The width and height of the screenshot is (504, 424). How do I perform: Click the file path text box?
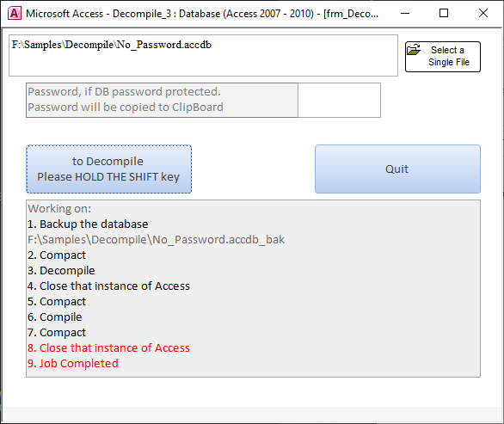[203, 56]
